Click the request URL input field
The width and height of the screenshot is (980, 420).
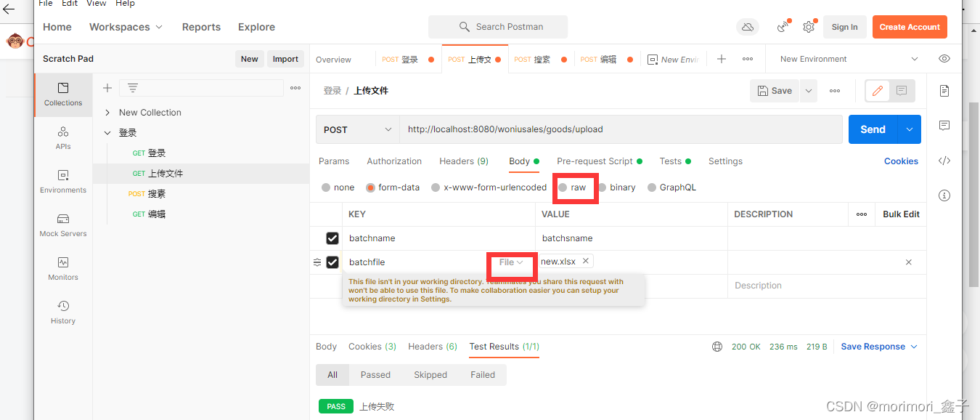click(x=621, y=129)
